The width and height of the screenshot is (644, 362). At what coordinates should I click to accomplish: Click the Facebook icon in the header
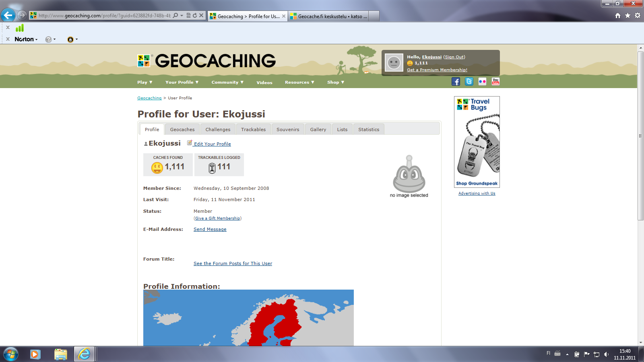(456, 82)
